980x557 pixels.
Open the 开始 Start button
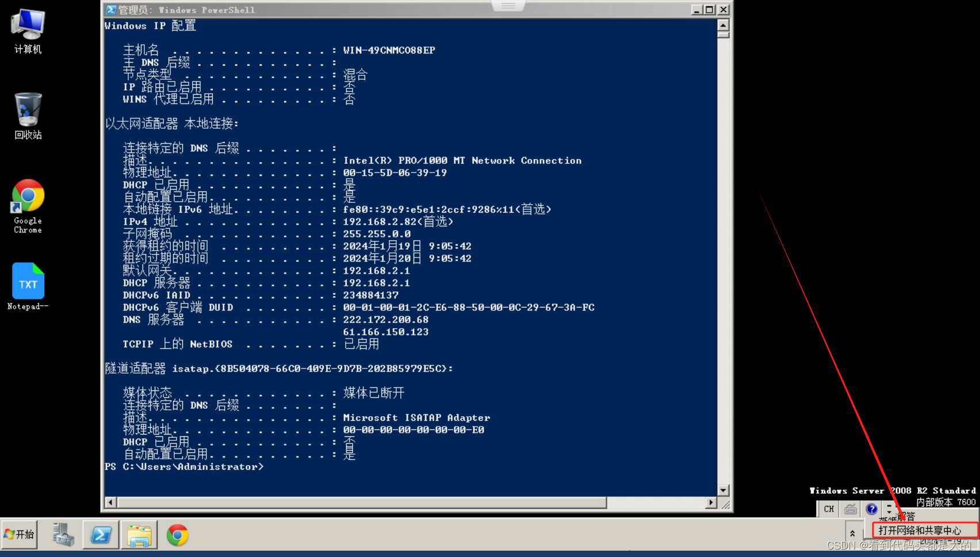click(20, 535)
